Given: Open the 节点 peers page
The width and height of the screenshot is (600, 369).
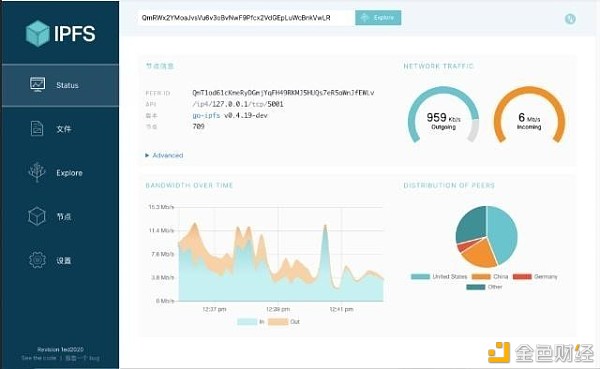Looking at the screenshot, I should coord(60,217).
